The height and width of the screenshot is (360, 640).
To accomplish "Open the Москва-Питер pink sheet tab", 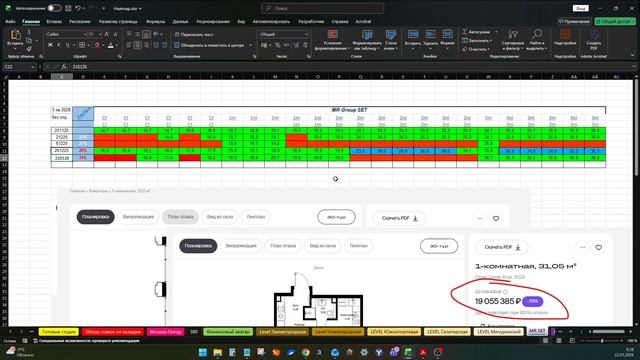I will click(x=165, y=332).
